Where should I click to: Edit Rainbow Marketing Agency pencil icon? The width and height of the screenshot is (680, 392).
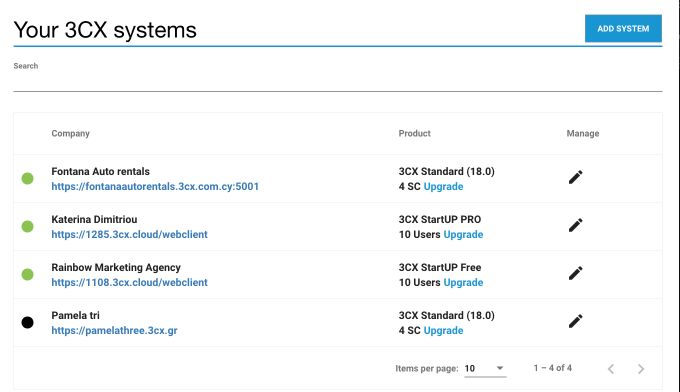(x=575, y=273)
